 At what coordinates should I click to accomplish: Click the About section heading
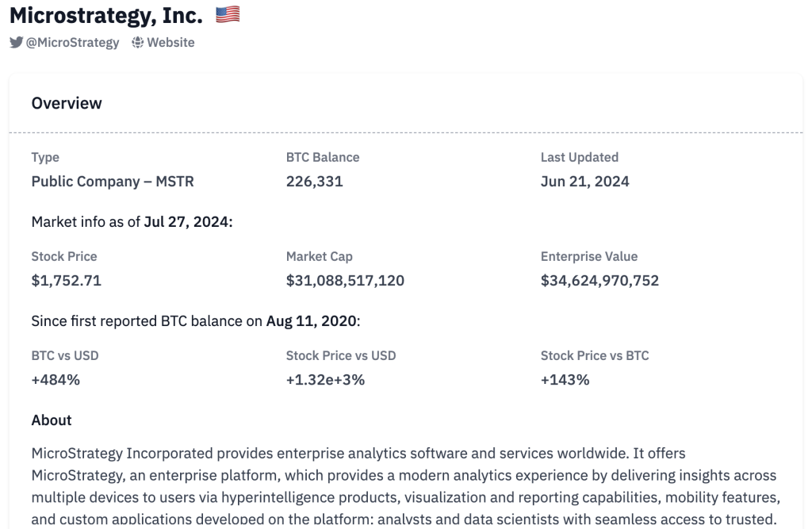point(52,420)
